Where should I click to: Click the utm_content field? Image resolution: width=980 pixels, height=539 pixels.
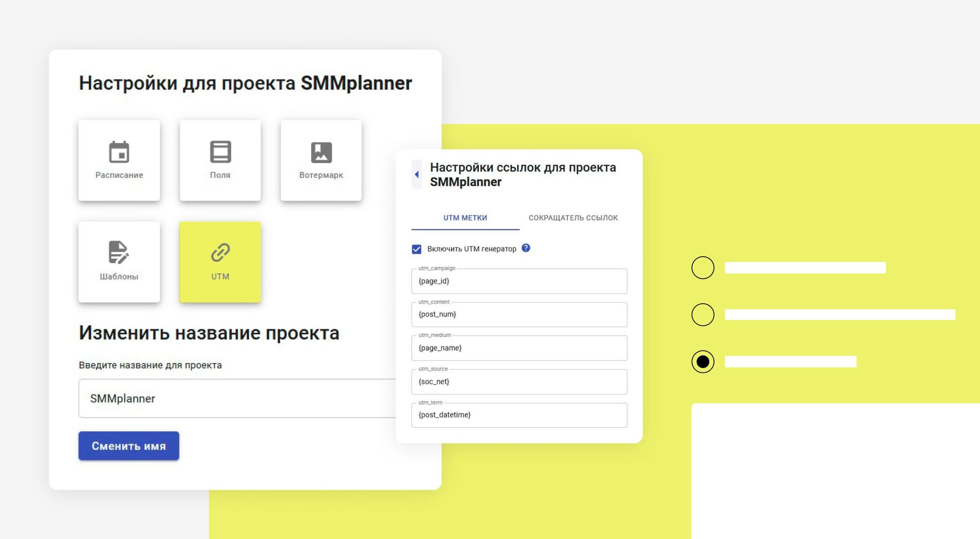point(519,315)
